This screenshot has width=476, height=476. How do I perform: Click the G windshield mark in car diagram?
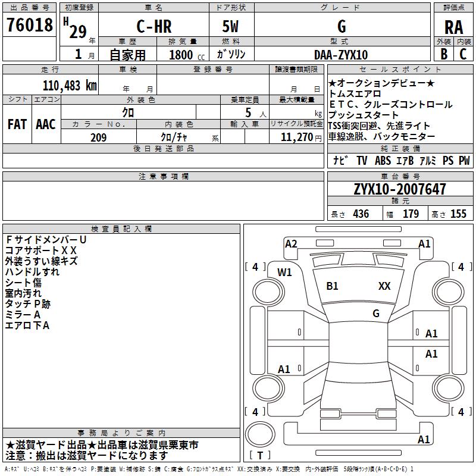375,313
